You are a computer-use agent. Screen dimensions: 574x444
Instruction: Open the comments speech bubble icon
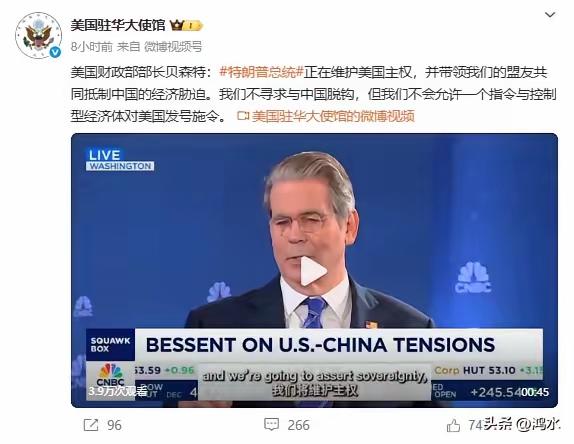tap(271, 425)
